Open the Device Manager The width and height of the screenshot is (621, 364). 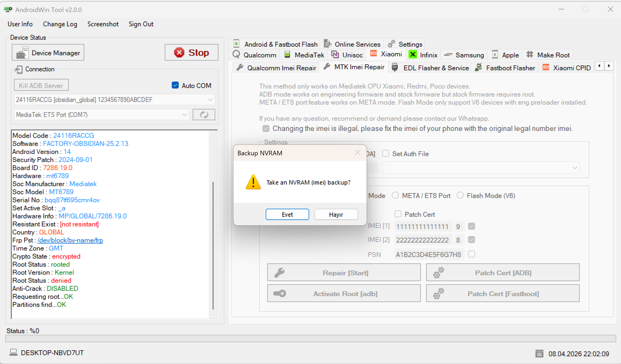click(x=48, y=53)
